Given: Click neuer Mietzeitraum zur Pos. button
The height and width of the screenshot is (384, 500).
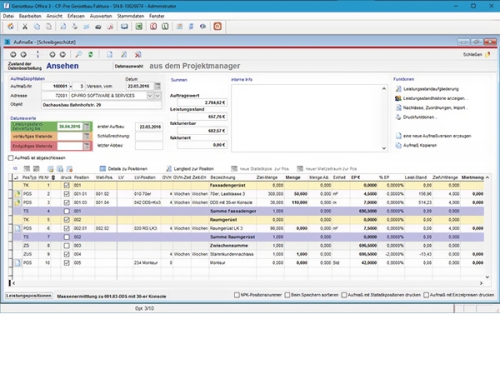Looking at the screenshot, I should point(327,169).
